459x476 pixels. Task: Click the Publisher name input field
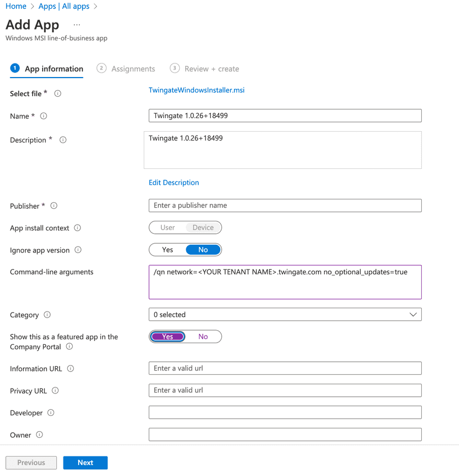[x=285, y=205]
